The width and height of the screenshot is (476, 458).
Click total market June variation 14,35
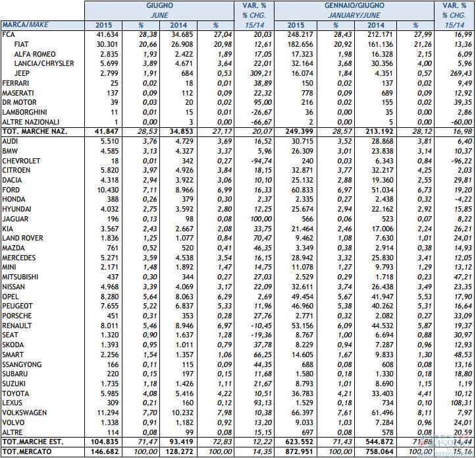point(263,451)
